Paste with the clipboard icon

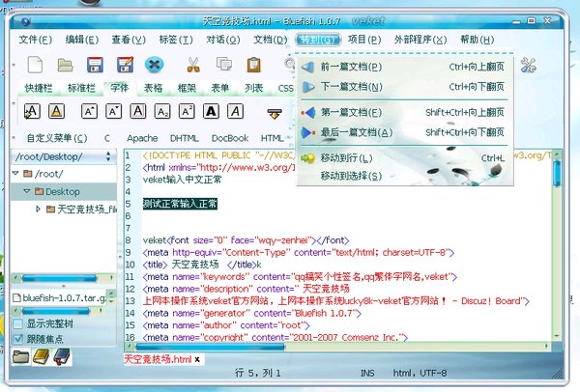pyautogui.click(x=253, y=65)
